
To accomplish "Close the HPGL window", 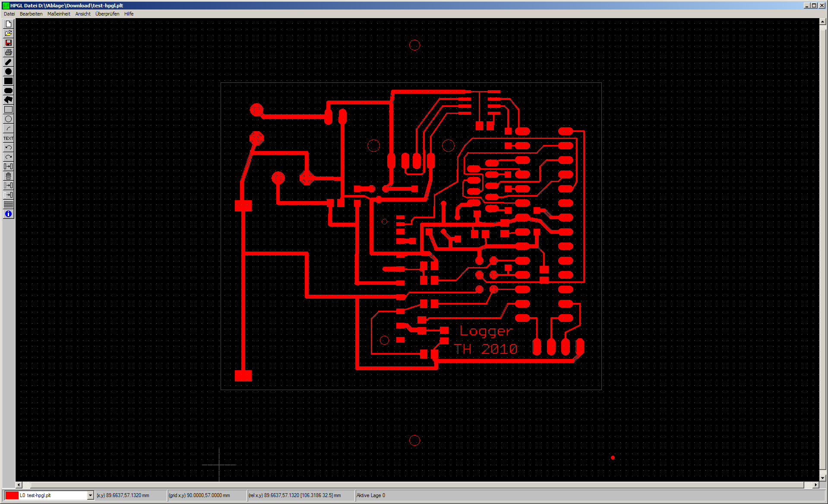I will 822,5.
